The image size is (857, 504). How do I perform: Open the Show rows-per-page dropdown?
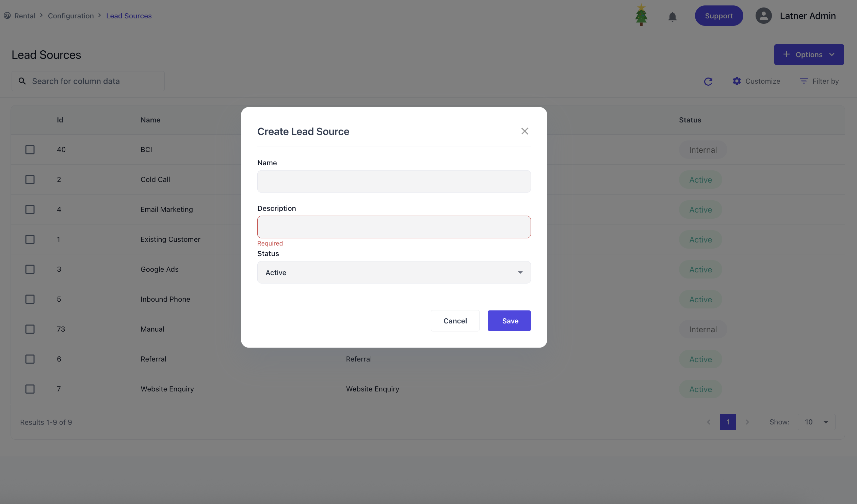[x=816, y=422]
